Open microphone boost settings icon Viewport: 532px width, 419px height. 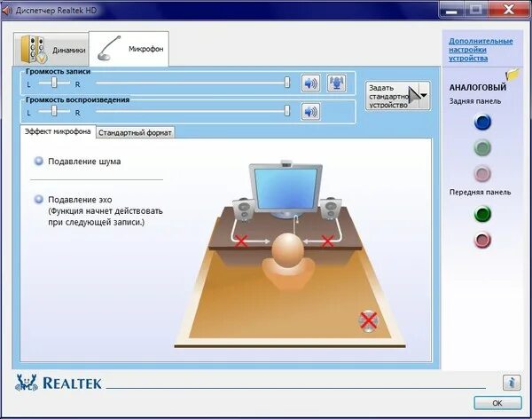(337, 83)
